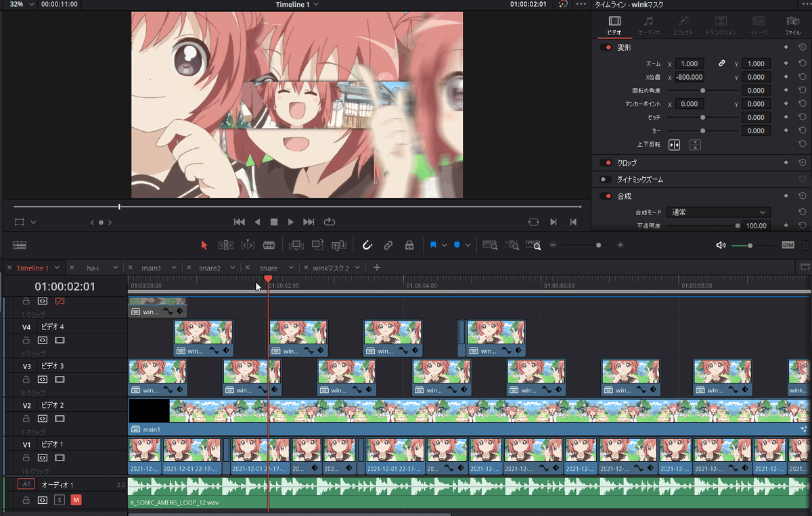Open the marker color dropdown arrow
Screen dimensions: 812x516
(468, 245)
